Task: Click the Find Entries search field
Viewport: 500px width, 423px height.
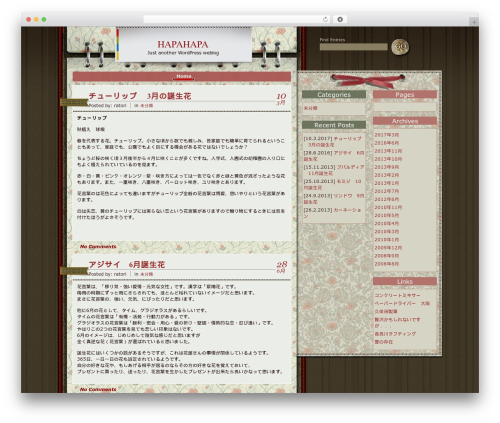Action: 353,47
